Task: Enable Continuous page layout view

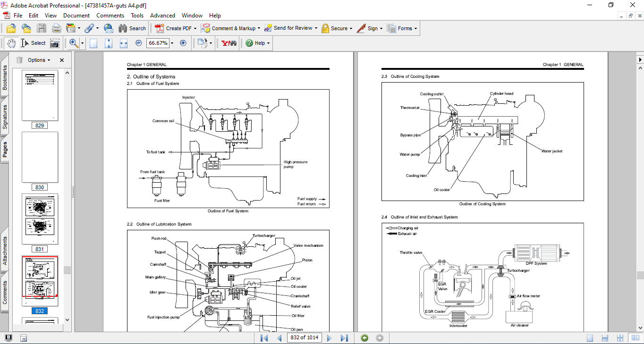Action: coord(605,338)
